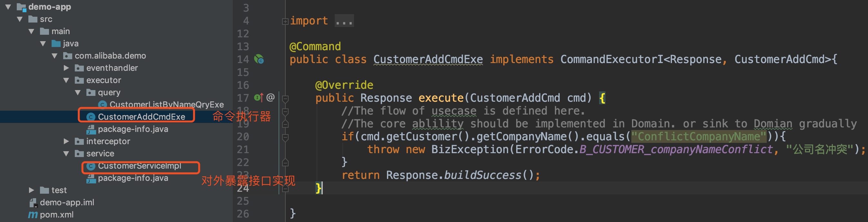868x222 pixels.
Task: Click the folded import ellipsis placeholder
Action: click(344, 22)
